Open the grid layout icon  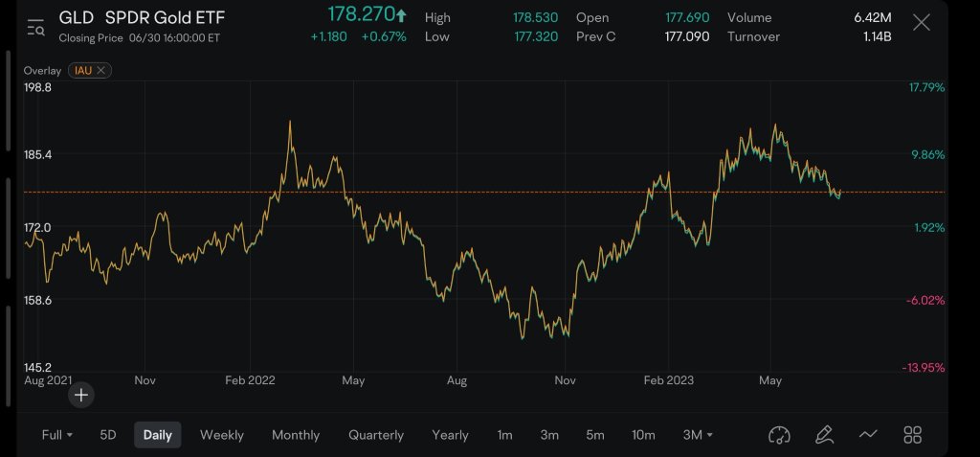tap(913, 434)
